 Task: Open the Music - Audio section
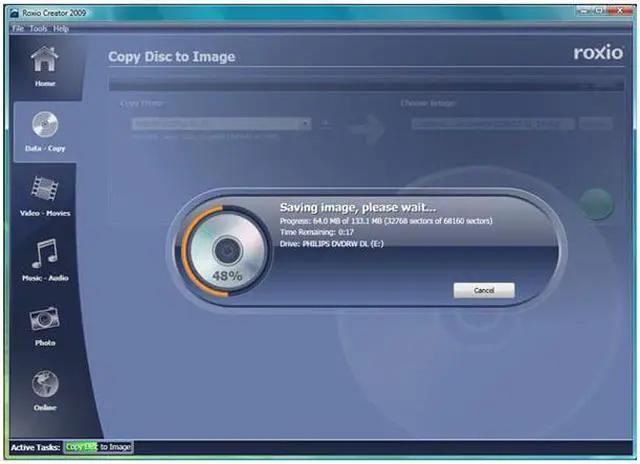point(45,260)
